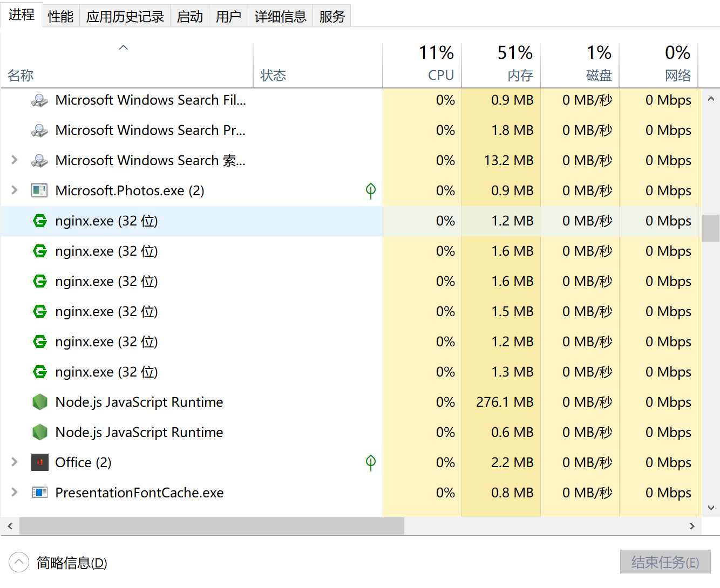Screen dimensions: 720x588
Task: Click the green leaf eco icon on Office row
Action: click(x=371, y=462)
